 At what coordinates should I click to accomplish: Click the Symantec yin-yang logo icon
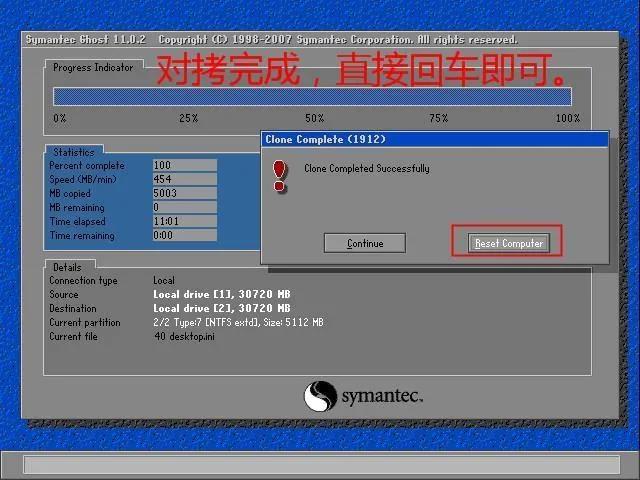[320, 396]
